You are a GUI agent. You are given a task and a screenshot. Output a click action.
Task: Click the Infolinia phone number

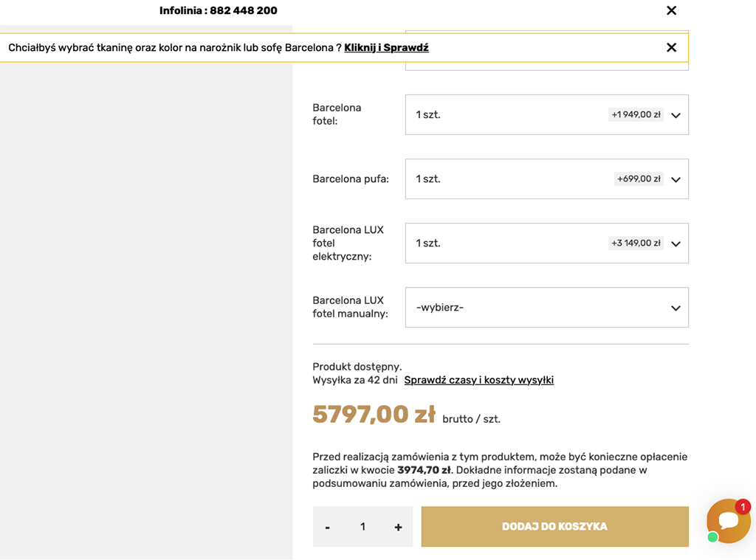point(243,10)
